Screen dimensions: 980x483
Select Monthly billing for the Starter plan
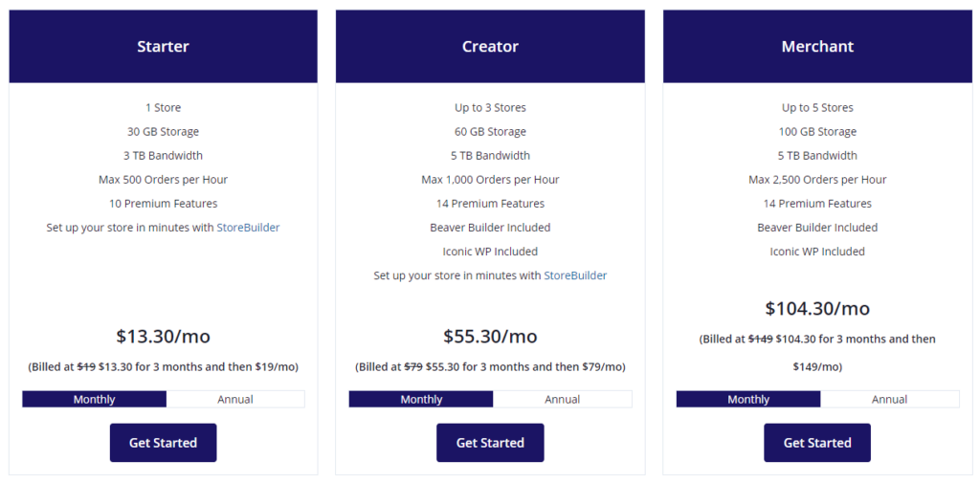(x=95, y=399)
